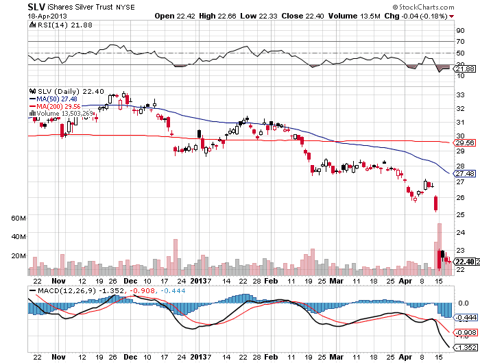Image resolution: width=480 pixels, height=363 pixels.
Task: Click the bar icon beside Volume 13,503,269
Action: 32,114
